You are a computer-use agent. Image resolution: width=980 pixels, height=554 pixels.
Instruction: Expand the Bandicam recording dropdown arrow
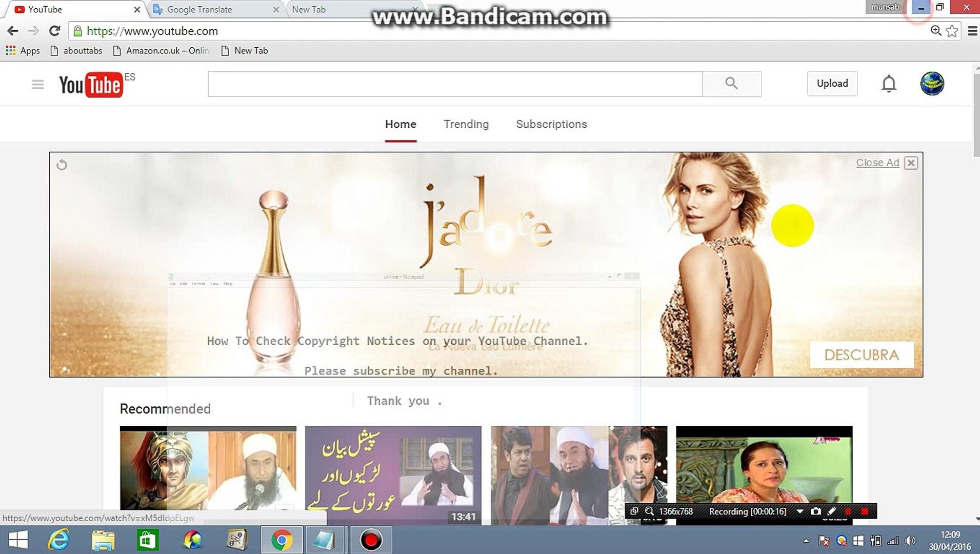coord(799,511)
